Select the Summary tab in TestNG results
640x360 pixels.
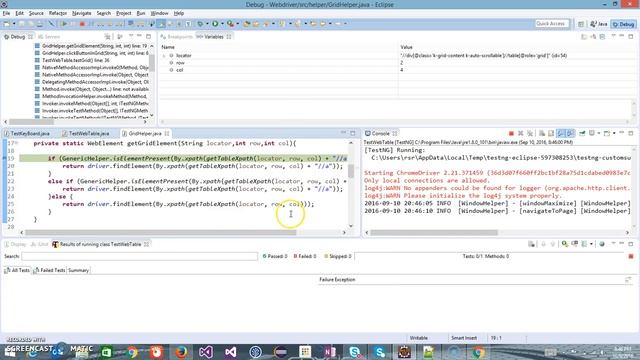(x=78, y=270)
